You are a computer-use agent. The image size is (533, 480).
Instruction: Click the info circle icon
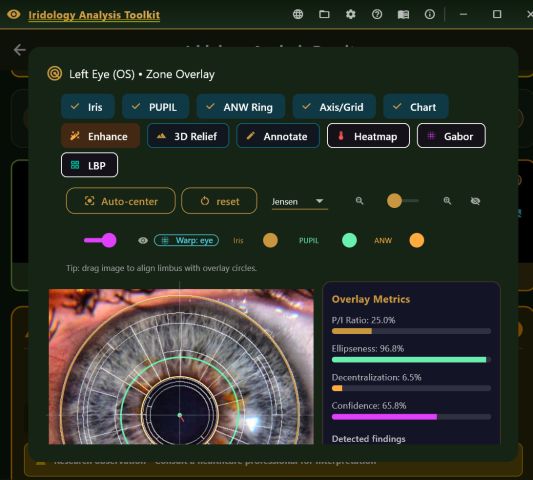[430, 14]
